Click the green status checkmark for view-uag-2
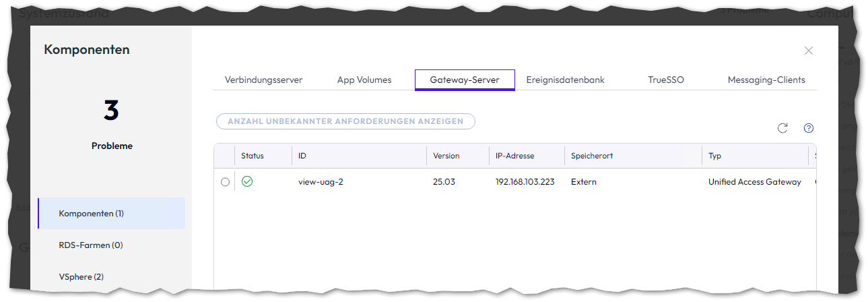Viewport: 868px width, 302px height. 247,182
